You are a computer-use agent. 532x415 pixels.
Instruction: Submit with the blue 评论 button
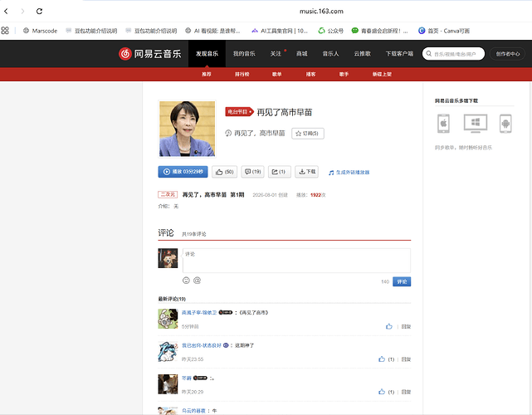point(402,281)
